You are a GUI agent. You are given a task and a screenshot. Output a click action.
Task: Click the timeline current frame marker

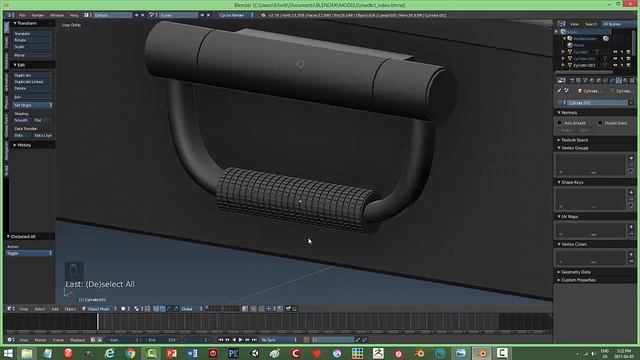pyautogui.click(x=98, y=322)
